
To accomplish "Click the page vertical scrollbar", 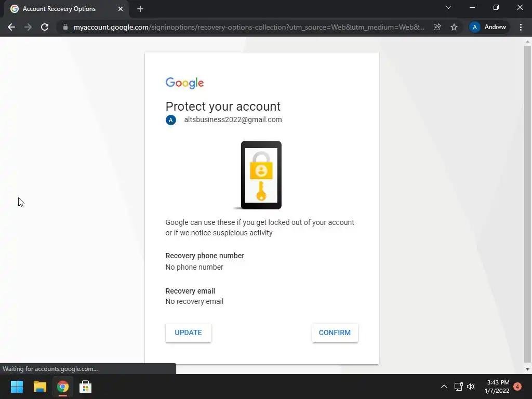I will pyautogui.click(x=527, y=204).
